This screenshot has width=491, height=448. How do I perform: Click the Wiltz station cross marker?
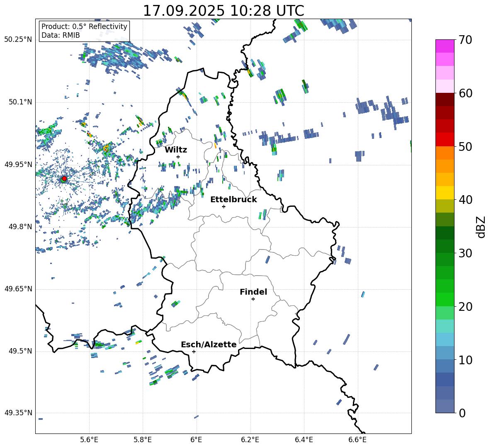click(178, 157)
